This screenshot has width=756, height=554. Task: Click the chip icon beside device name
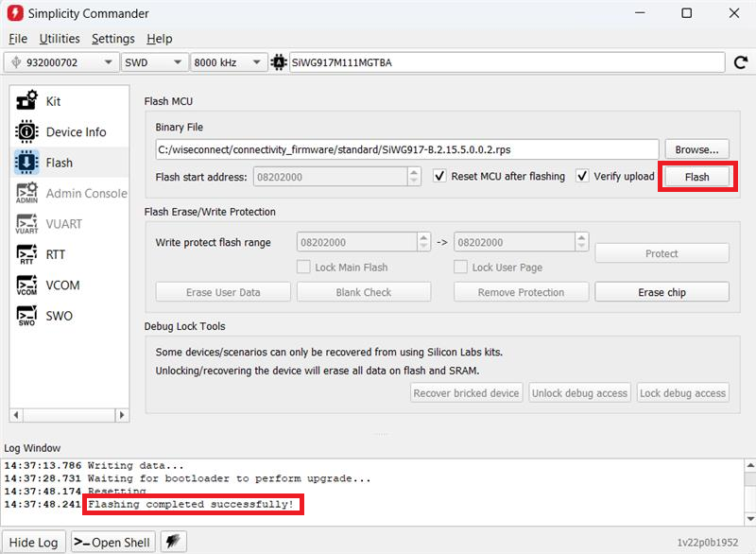279,62
